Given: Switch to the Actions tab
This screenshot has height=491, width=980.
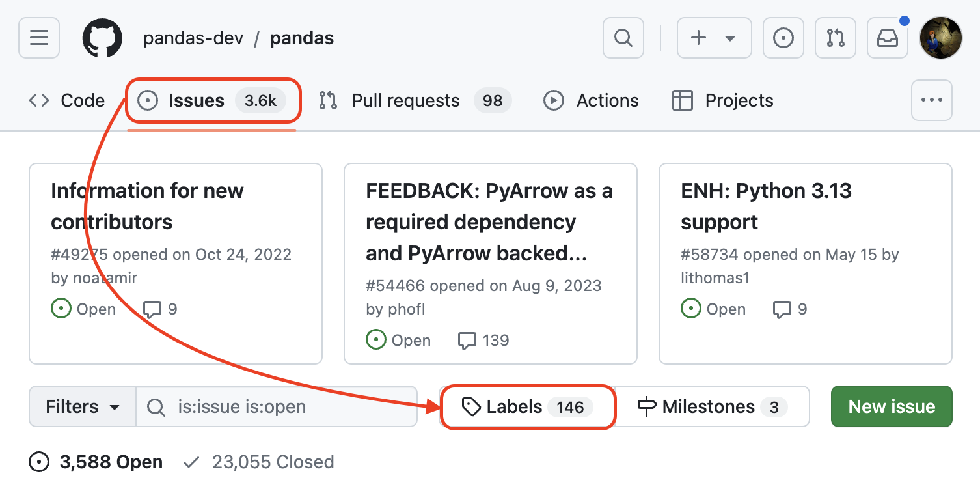Looking at the screenshot, I should point(591,100).
